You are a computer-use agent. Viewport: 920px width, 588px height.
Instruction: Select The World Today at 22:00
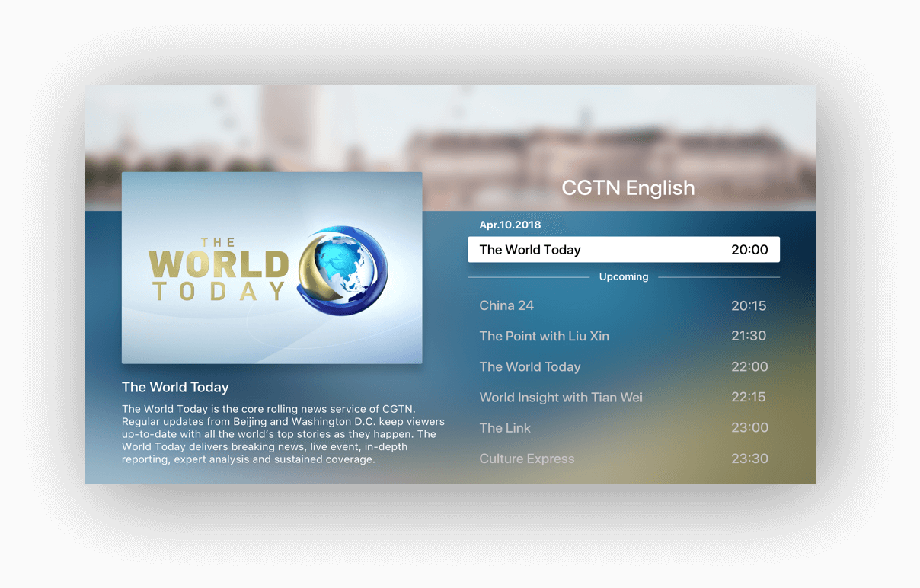click(x=624, y=366)
